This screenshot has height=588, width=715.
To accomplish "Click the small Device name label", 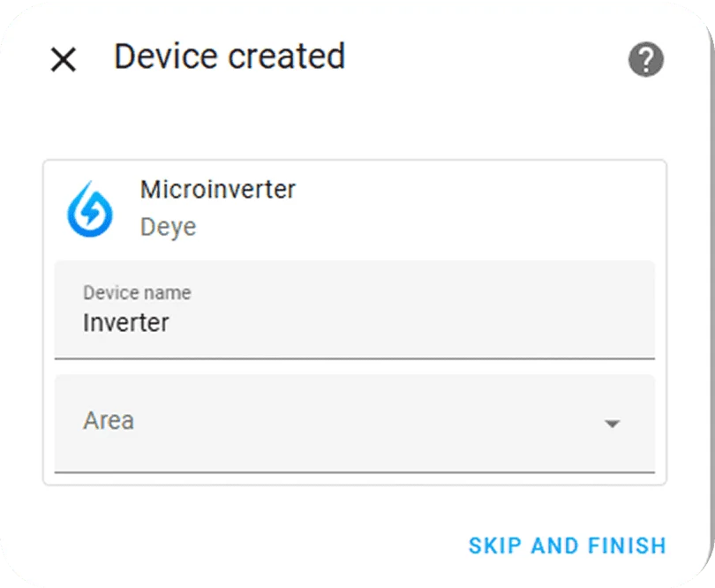I will (137, 292).
